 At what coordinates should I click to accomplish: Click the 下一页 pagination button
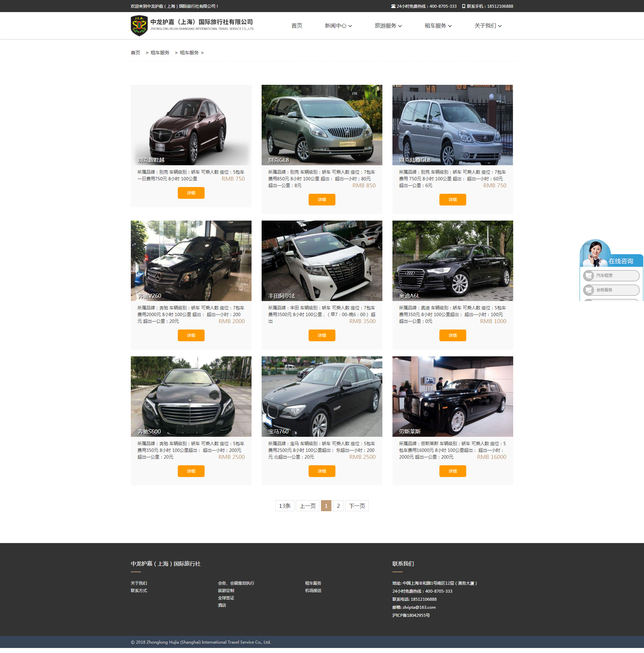357,506
